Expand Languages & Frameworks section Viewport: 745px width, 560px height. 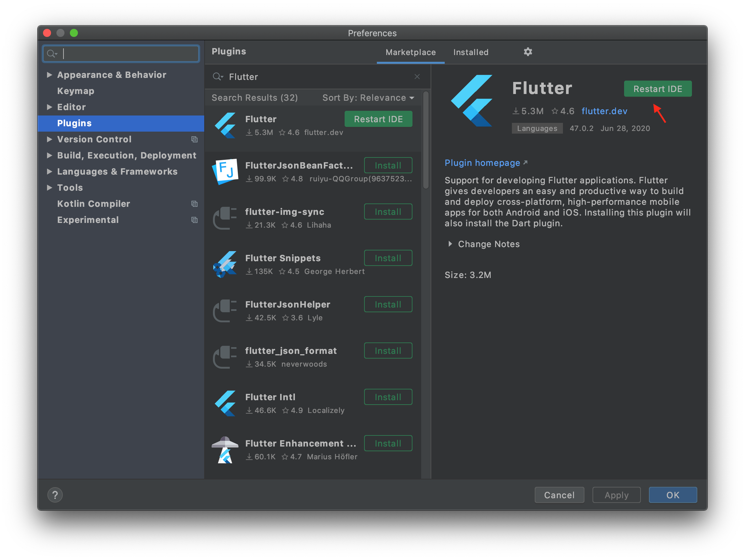49,172
